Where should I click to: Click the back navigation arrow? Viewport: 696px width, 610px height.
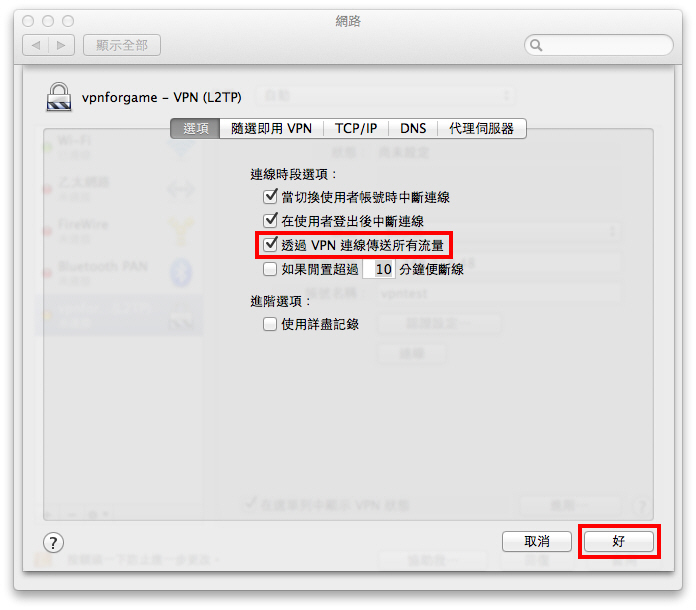pos(36,45)
